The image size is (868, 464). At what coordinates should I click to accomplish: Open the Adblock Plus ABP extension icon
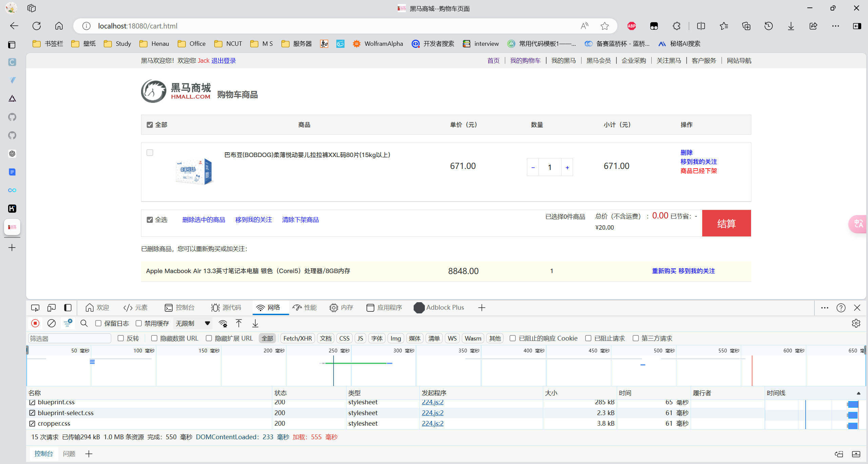[632, 26]
